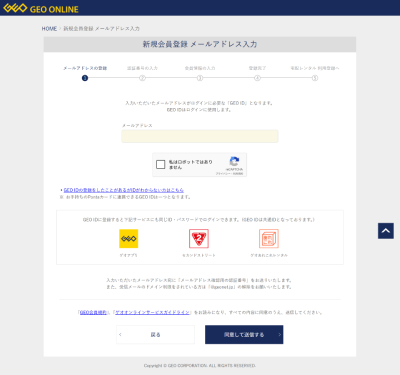The width and height of the screenshot is (400, 375).
Task: Click the reCAPTCHA privacy terms text
Action: point(229,174)
